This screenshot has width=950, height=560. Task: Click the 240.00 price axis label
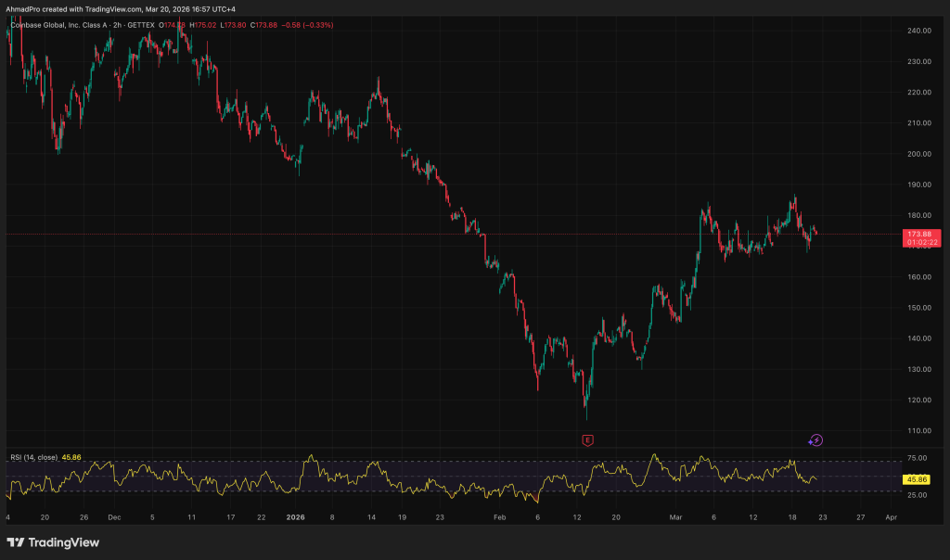(x=919, y=31)
